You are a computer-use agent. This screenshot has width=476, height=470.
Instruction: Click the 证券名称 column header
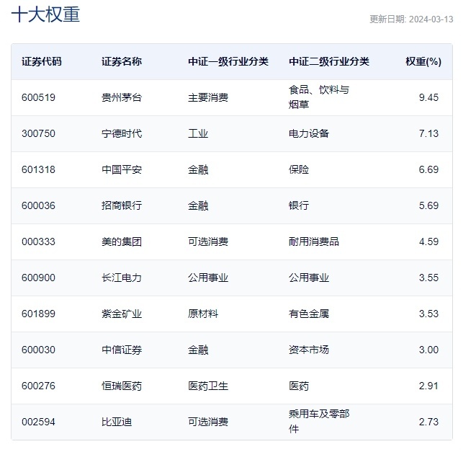coord(122,62)
